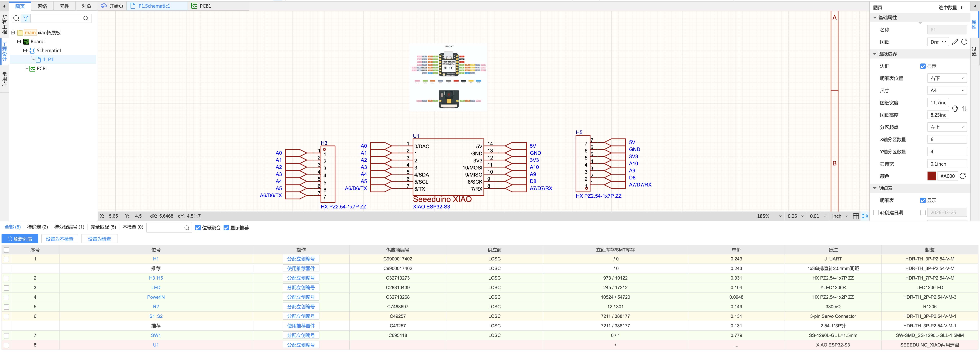Click the dark red 颜色 swatch
This screenshot has height=353, width=980.
[932, 176]
